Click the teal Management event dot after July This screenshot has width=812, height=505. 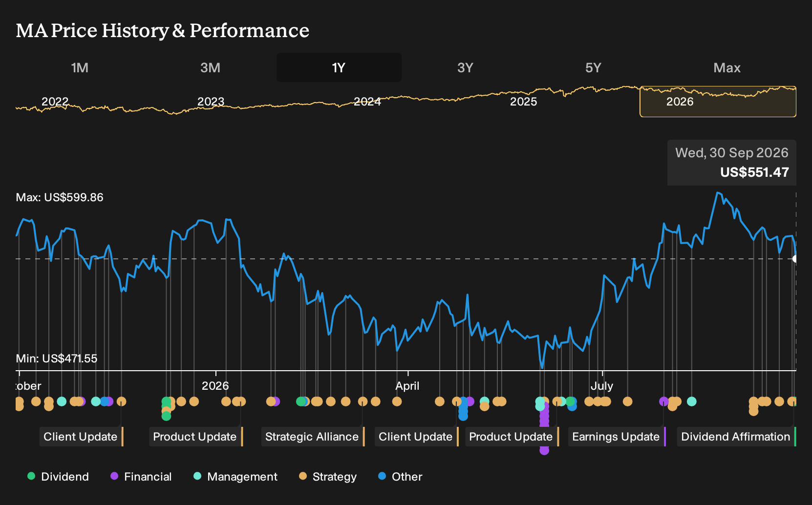pos(691,401)
